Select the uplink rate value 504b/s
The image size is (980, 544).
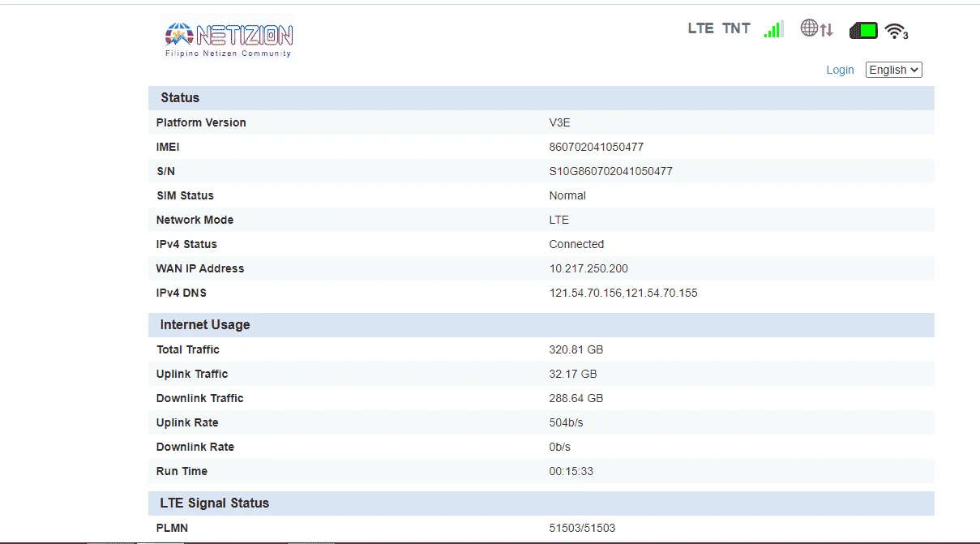click(567, 422)
